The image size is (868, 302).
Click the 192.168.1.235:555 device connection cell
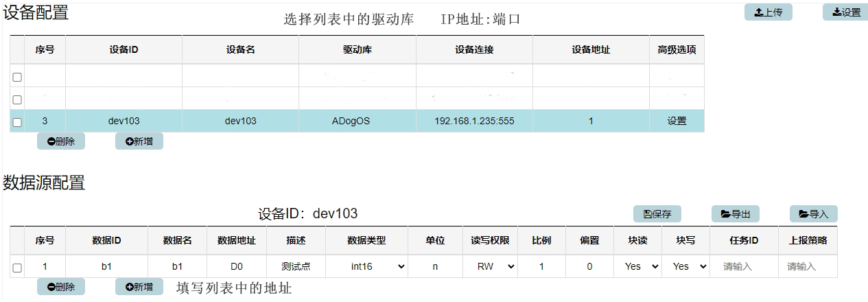(474, 121)
